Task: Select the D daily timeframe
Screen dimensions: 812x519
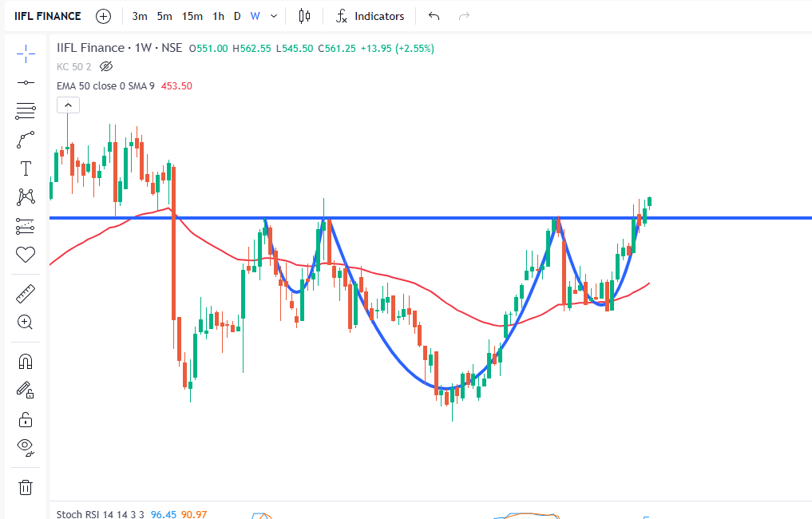Action: (x=237, y=15)
